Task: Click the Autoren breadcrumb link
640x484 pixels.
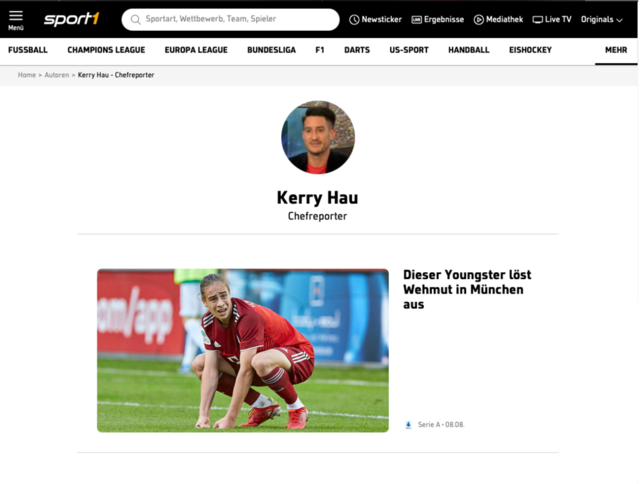Action: [x=57, y=75]
